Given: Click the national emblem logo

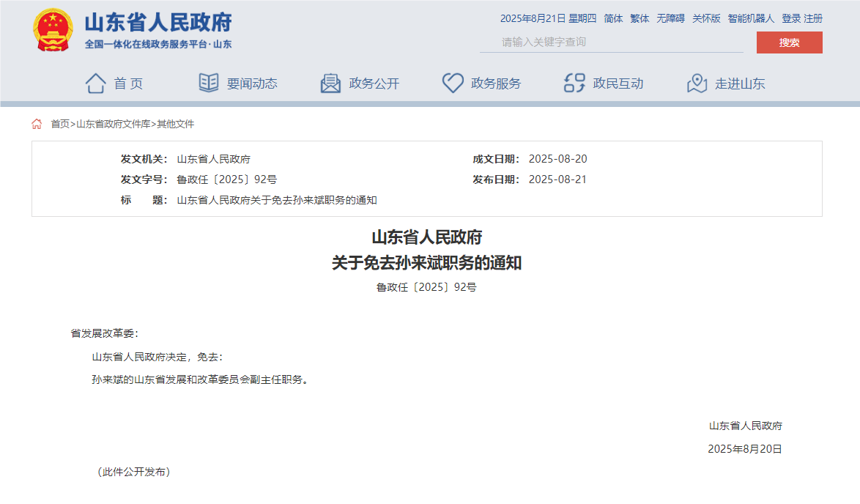Looking at the screenshot, I should tap(53, 30).
